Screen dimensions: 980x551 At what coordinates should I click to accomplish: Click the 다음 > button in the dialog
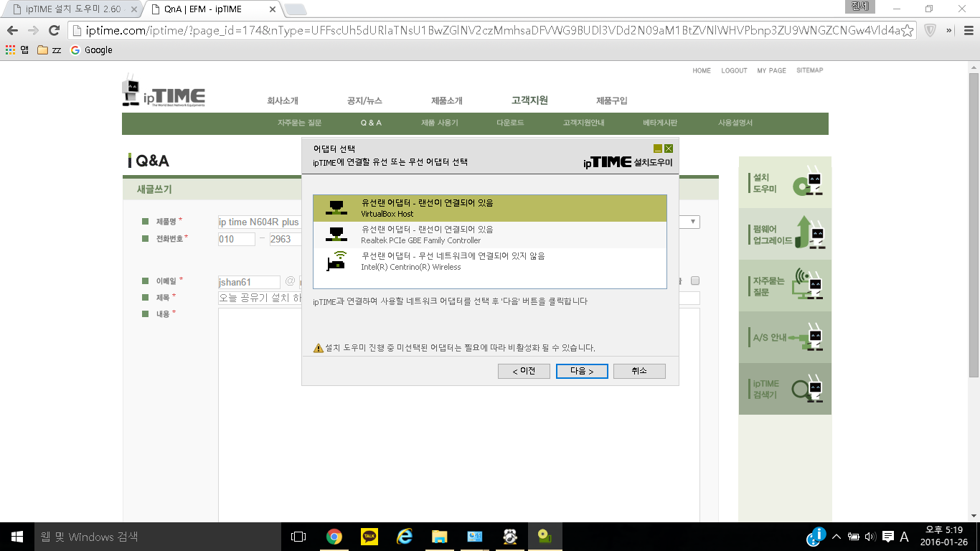(x=582, y=371)
